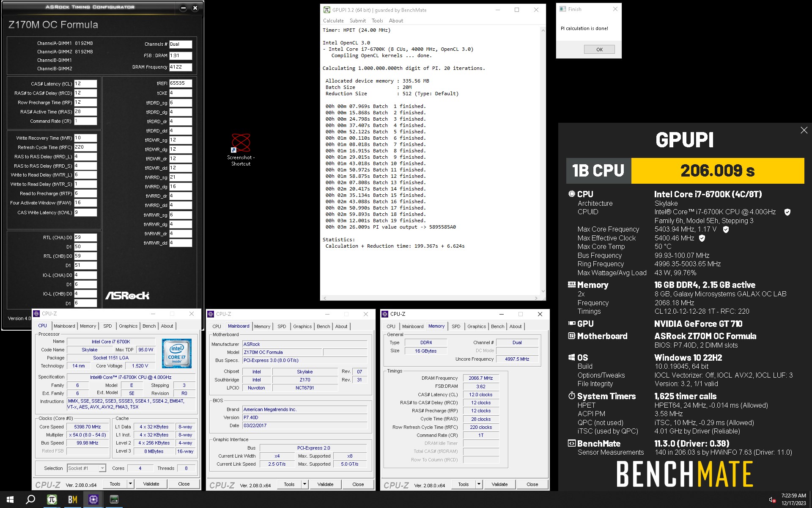Open taskbar search magnifier
Image resolution: width=812 pixels, height=508 pixels.
[30, 500]
